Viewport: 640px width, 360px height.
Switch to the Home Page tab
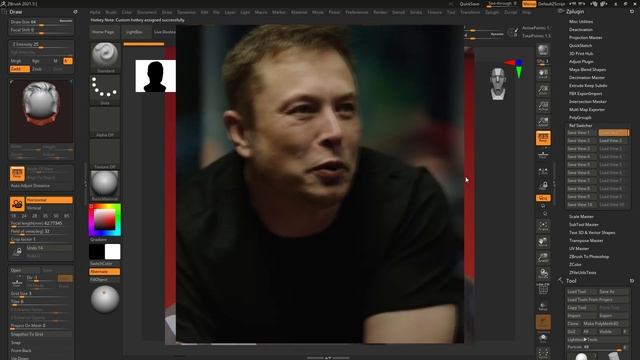pyautogui.click(x=103, y=32)
